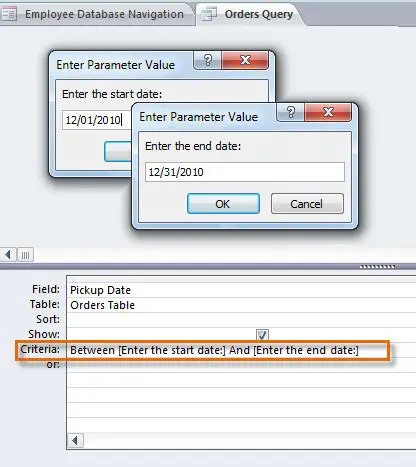
Task: Cancel the end date parameter dialog
Action: (307, 204)
